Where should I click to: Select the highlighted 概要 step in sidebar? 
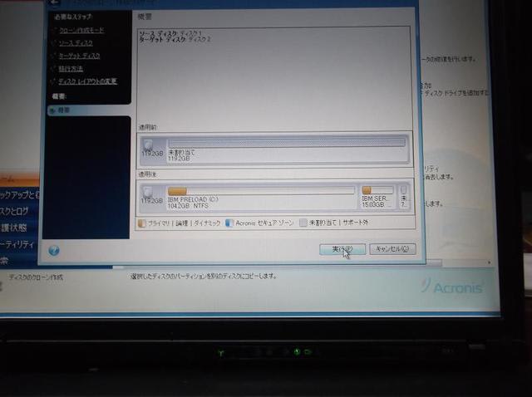(89, 110)
